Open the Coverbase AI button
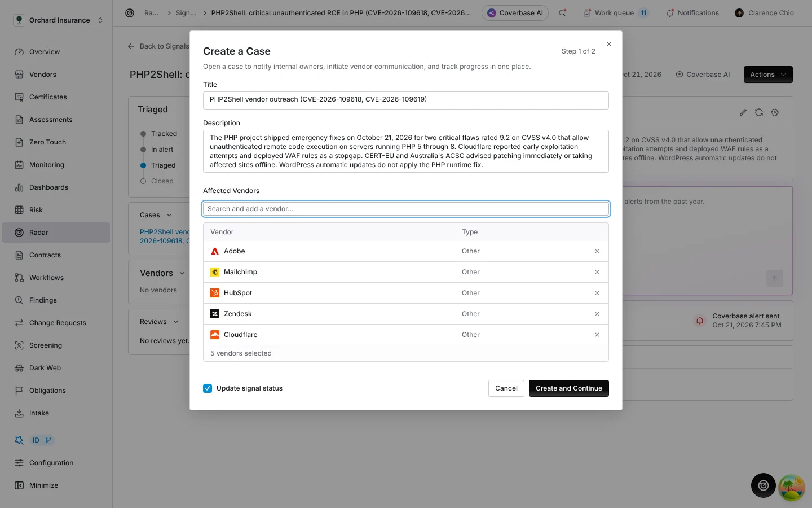Screen dimensions: 812x508 pos(515,13)
